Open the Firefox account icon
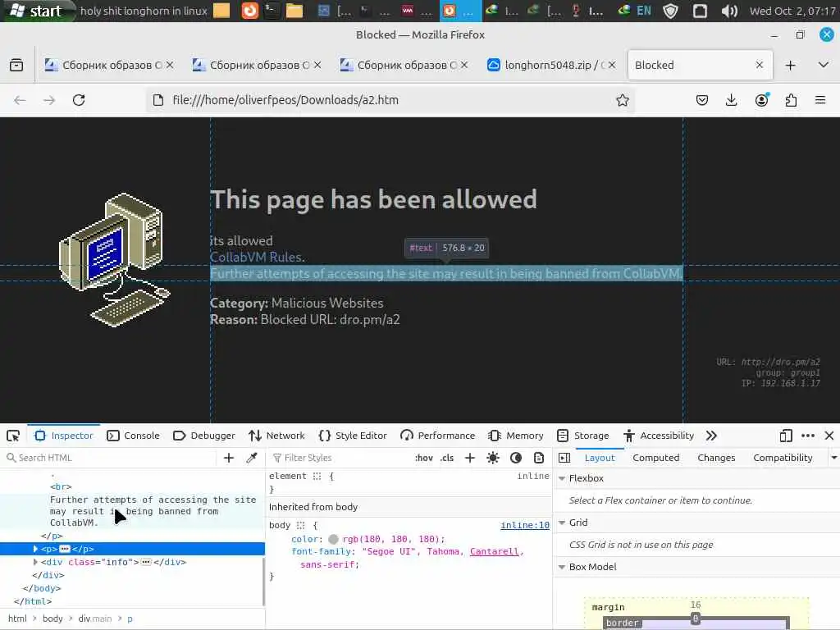Image resolution: width=840 pixels, height=630 pixels. (x=761, y=100)
